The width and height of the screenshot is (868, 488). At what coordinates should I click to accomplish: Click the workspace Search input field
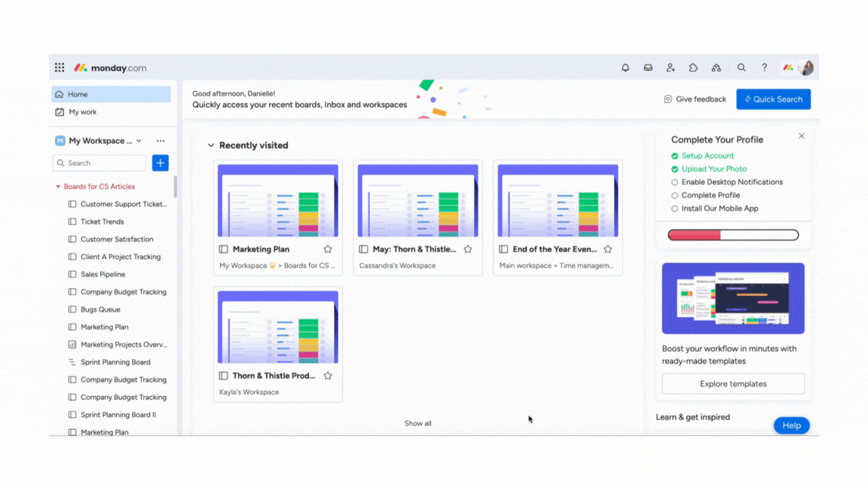coord(99,163)
